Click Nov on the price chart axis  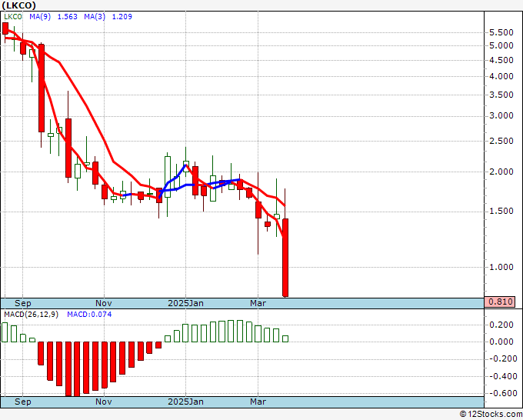pyautogui.click(x=104, y=303)
